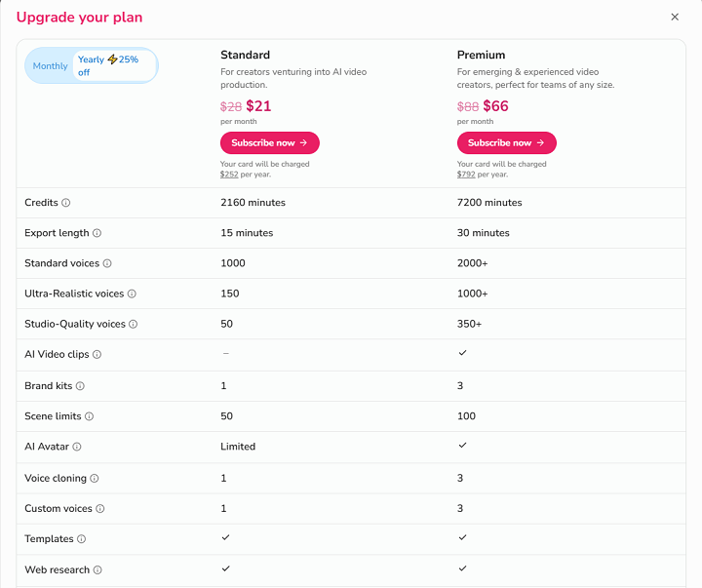Click the info icon beside Scene limits
Image resolution: width=702 pixels, height=588 pixels.
point(89,416)
